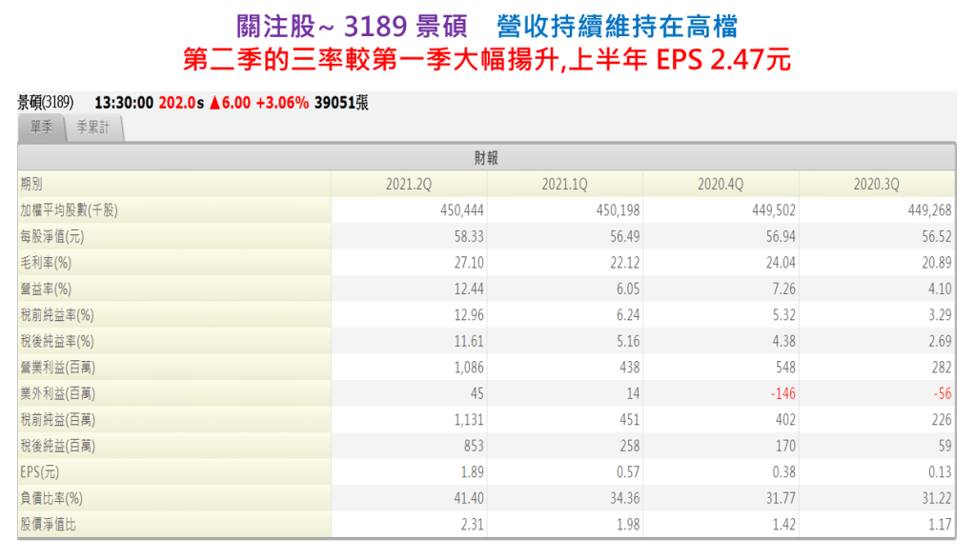
Task: Open the 季累計 tab
Action: coord(94,129)
